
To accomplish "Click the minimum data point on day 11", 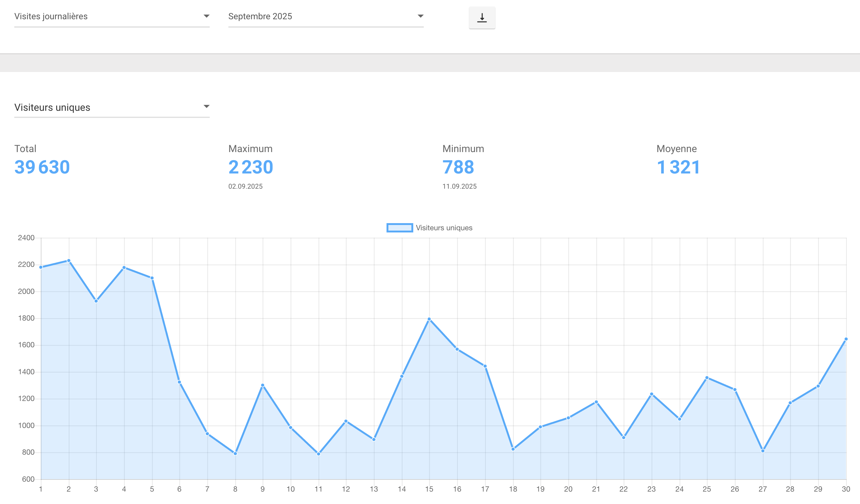I will click(318, 454).
